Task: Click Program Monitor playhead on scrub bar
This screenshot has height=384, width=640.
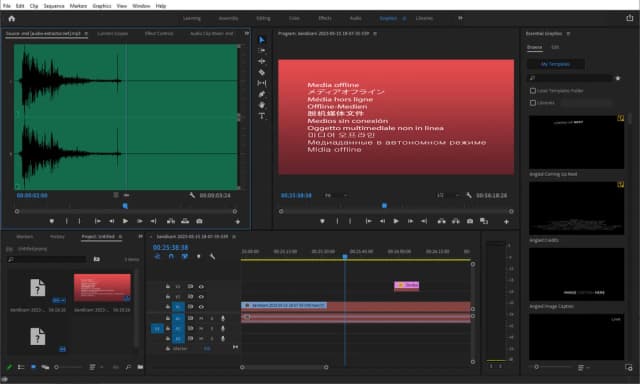Action: tap(384, 206)
